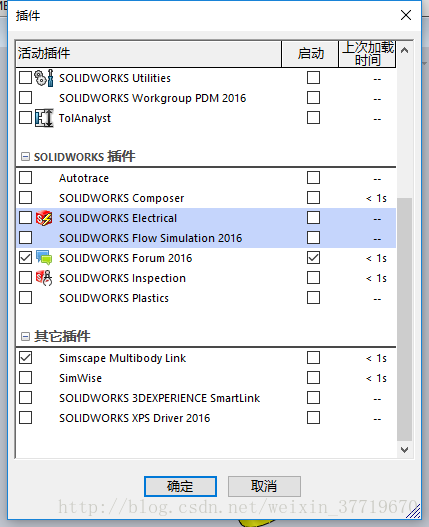Click the 活动插件 column header
This screenshot has height=527, width=429.
coord(148,54)
